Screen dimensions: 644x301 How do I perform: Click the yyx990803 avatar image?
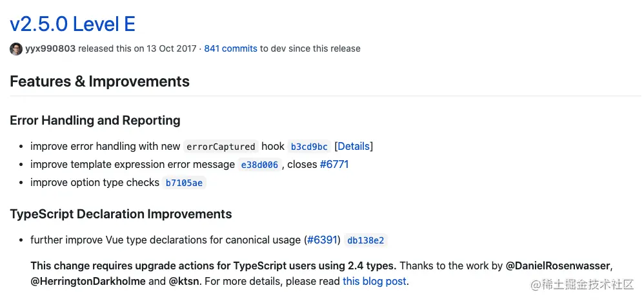(16, 49)
